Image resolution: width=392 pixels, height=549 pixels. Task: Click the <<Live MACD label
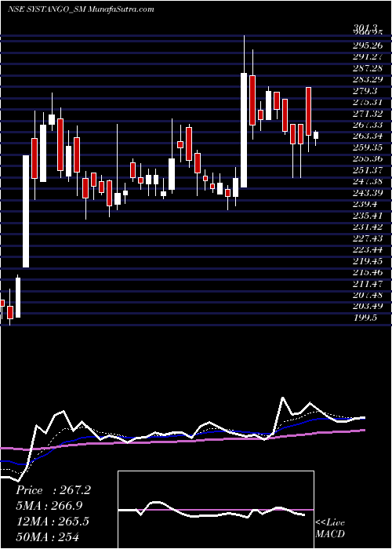330,529
